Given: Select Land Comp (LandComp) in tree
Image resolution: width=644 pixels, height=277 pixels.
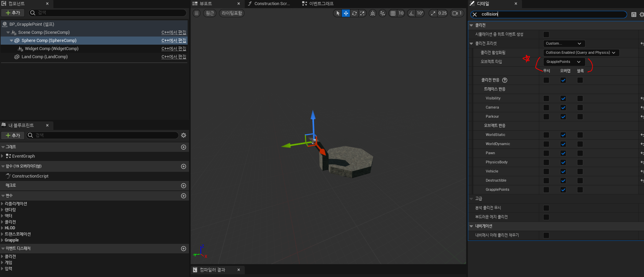Looking at the screenshot, I should coord(45,57).
